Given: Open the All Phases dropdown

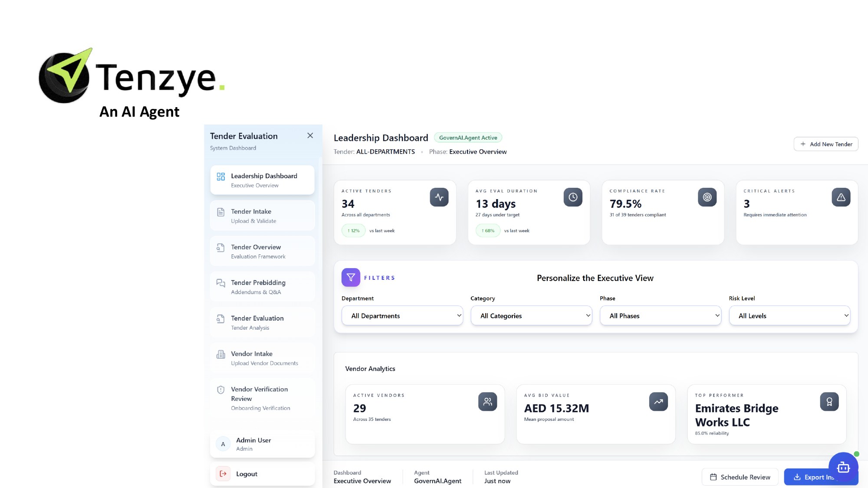Looking at the screenshot, I should 661,316.
